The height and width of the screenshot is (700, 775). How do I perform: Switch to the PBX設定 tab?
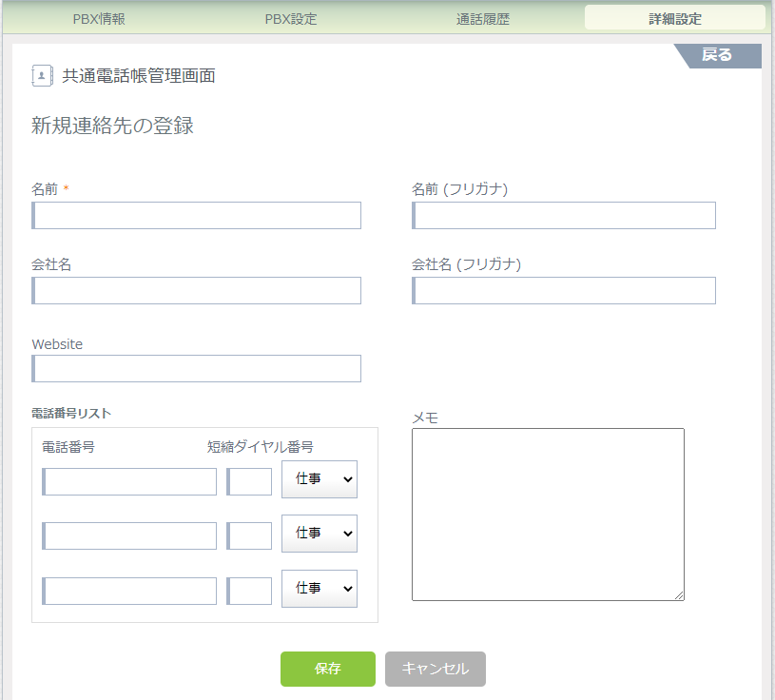(x=290, y=19)
